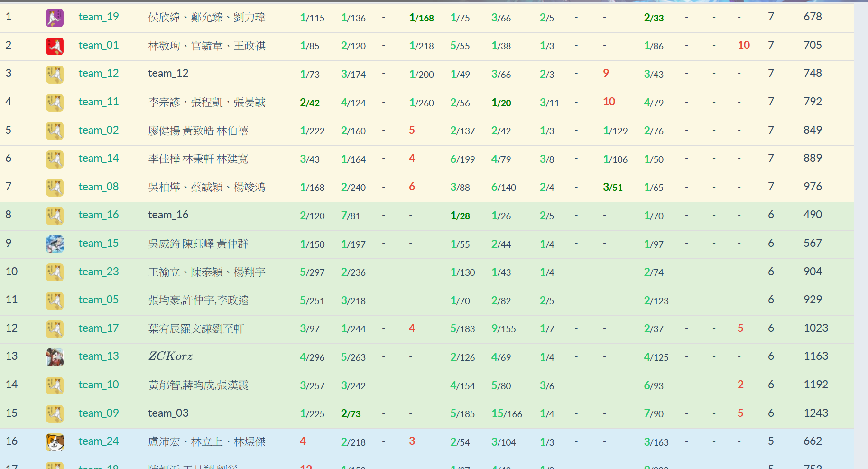The height and width of the screenshot is (469, 868).
Task: Open team_17's 9/155 submission result
Action: tap(504, 329)
